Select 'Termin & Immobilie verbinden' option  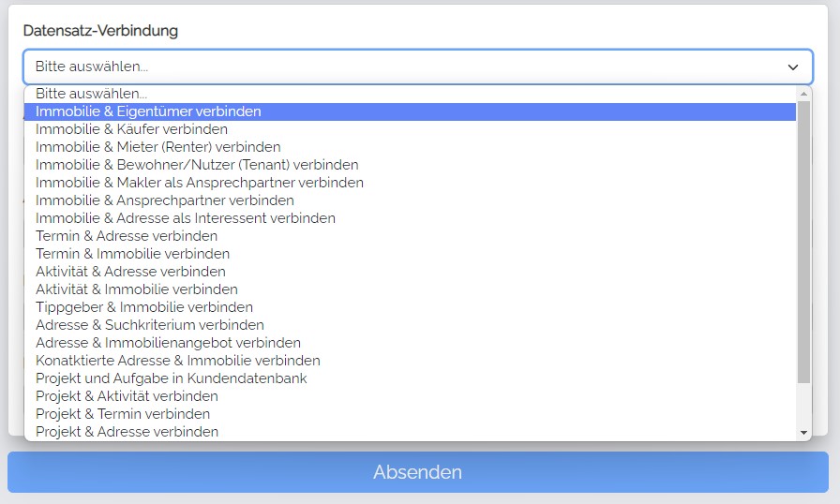132,254
